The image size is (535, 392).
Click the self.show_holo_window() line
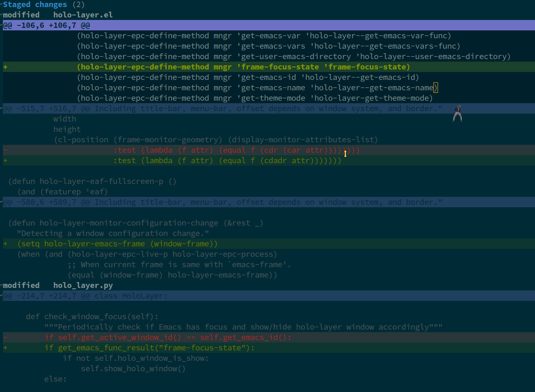click(x=133, y=369)
